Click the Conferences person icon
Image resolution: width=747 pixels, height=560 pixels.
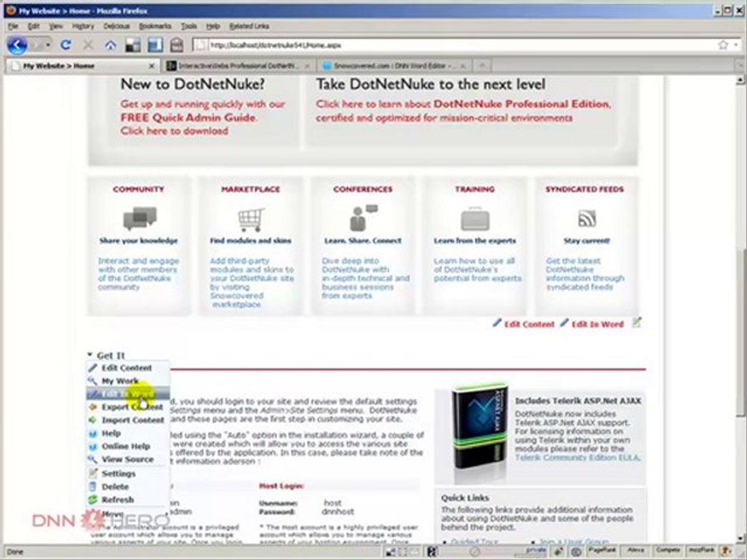[363, 218]
